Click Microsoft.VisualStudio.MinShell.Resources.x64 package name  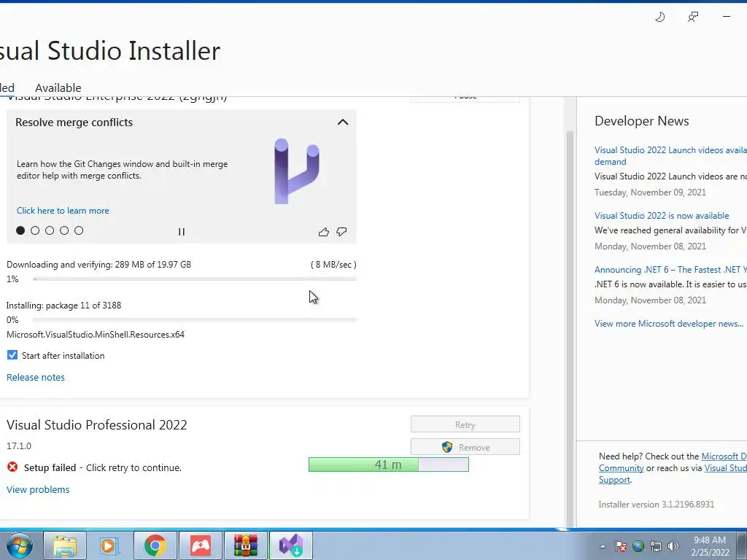(x=96, y=335)
